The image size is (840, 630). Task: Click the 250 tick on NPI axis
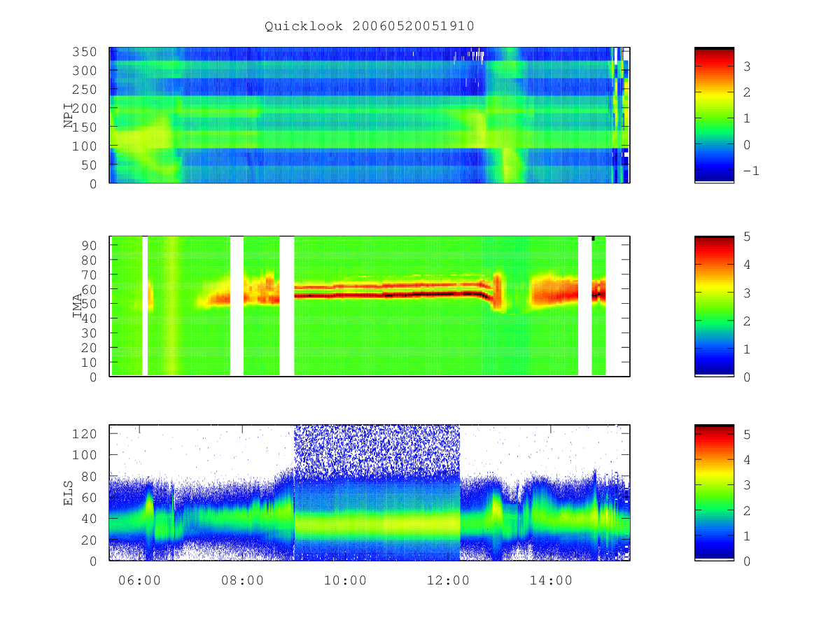tap(85, 90)
